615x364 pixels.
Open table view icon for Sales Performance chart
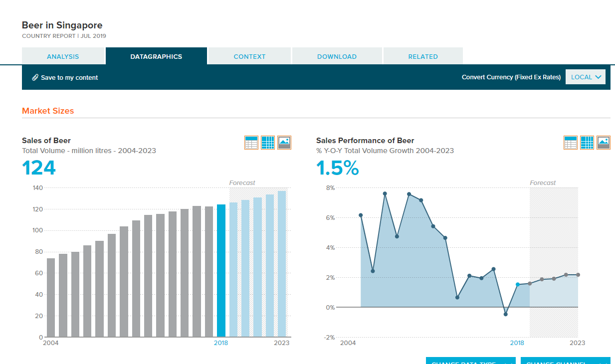(x=571, y=143)
